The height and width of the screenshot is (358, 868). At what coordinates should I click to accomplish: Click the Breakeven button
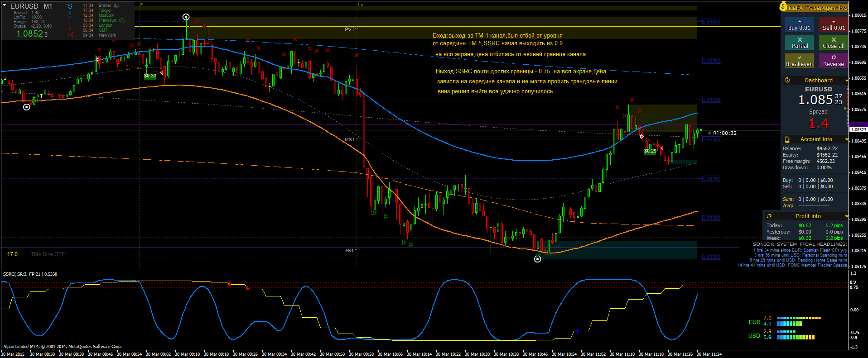click(799, 61)
